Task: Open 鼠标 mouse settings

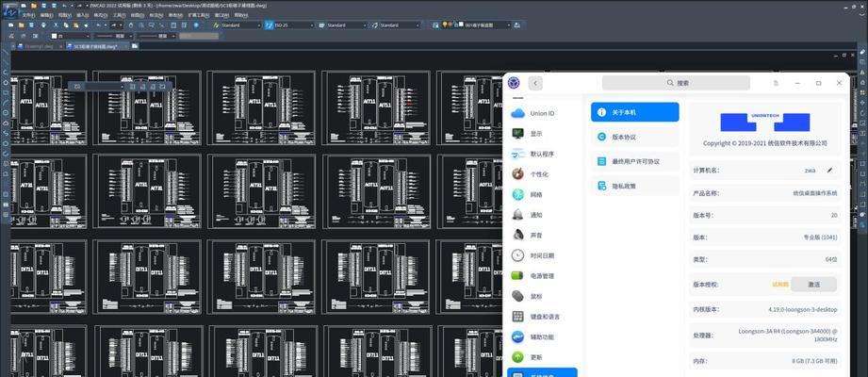Action: [x=543, y=296]
